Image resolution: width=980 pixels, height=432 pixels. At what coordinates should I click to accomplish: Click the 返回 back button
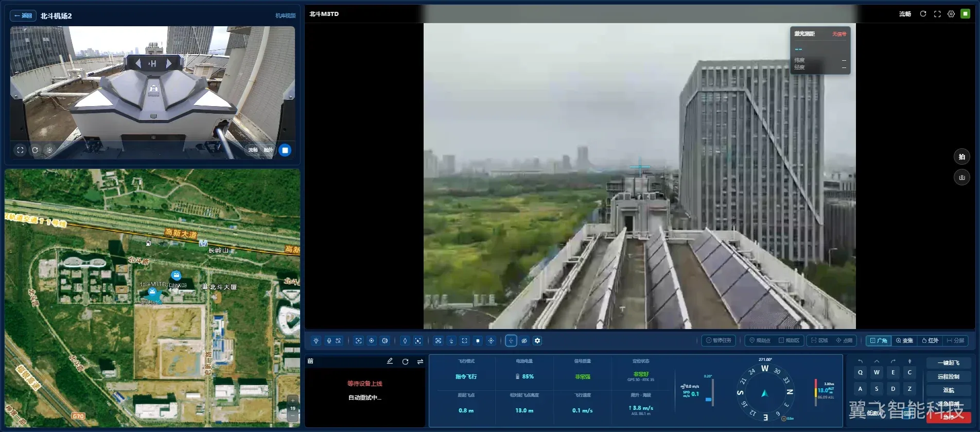[x=23, y=16]
